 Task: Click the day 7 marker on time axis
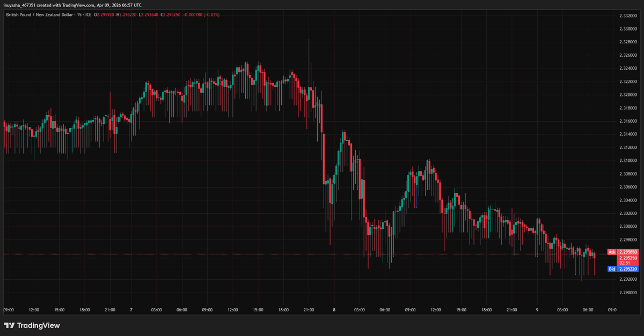point(131,310)
